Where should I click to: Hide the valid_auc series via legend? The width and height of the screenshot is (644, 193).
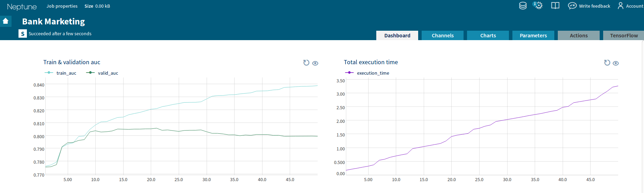tap(102, 73)
